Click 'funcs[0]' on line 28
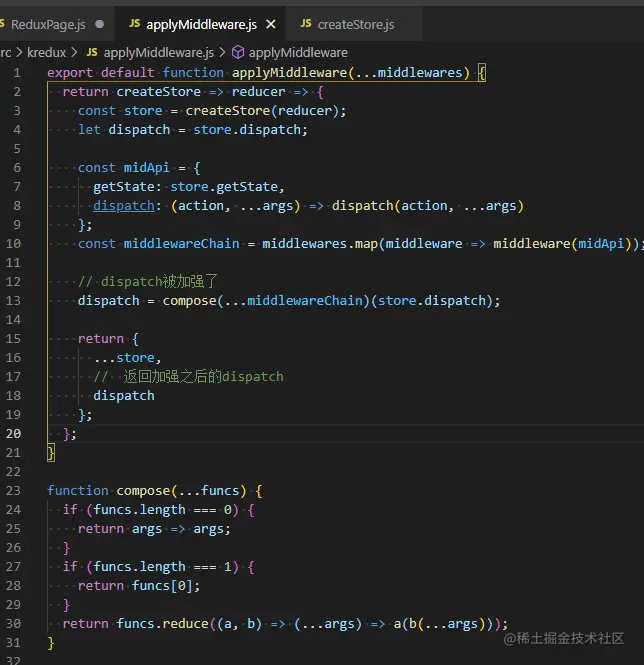 pyautogui.click(x=162, y=586)
